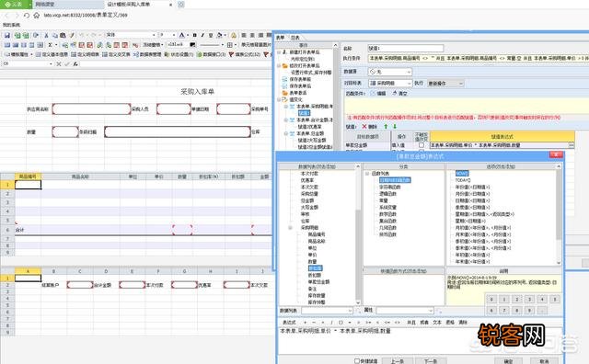Click the browser home icon
The height and width of the screenshot is (364, 589).
point(36,15)
